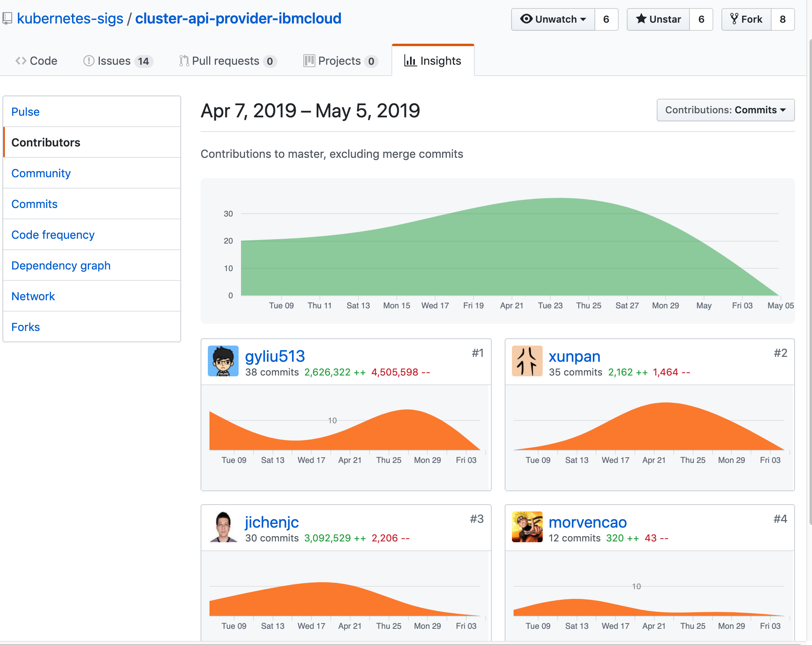Click the Fork button
Screen dimensions: 812x645
click(746, 19)
